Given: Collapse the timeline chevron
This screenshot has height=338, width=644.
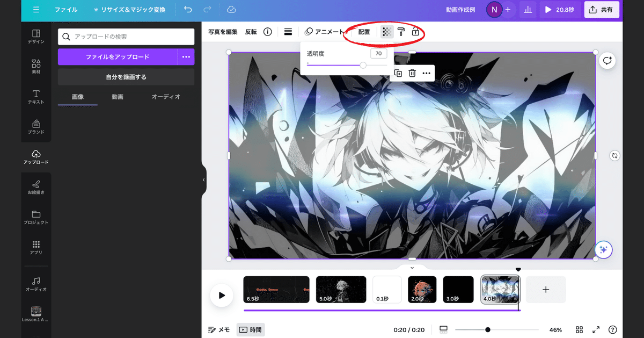Looking at the screenshot, I should 412,268.
